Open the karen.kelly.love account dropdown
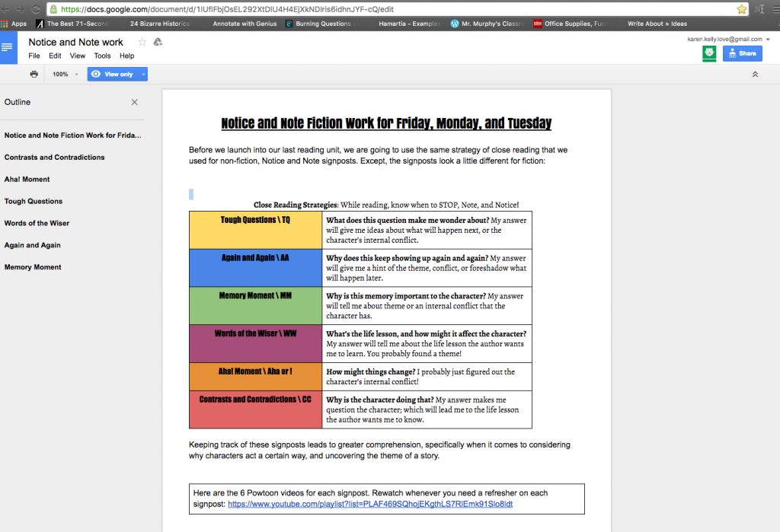The height and width of the screenshot is (532, 780). 729,39
